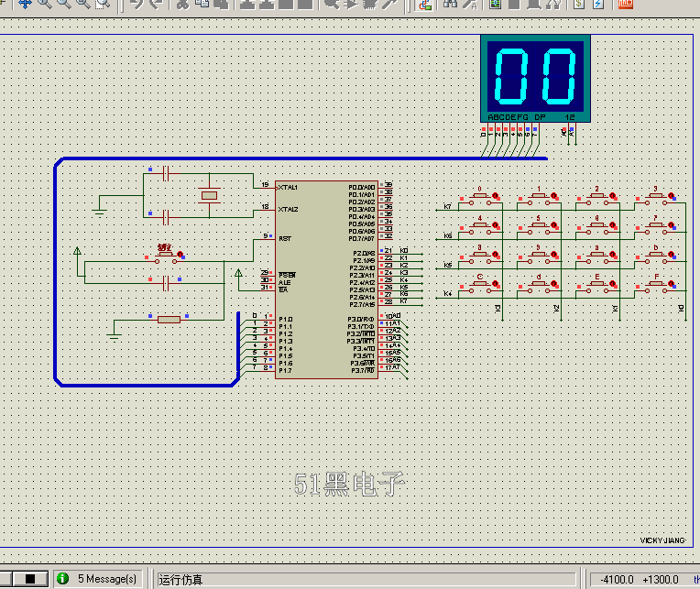Click the zoom out magnifier icon
Viewport: 700px width, 589px height.
point(64,4)
